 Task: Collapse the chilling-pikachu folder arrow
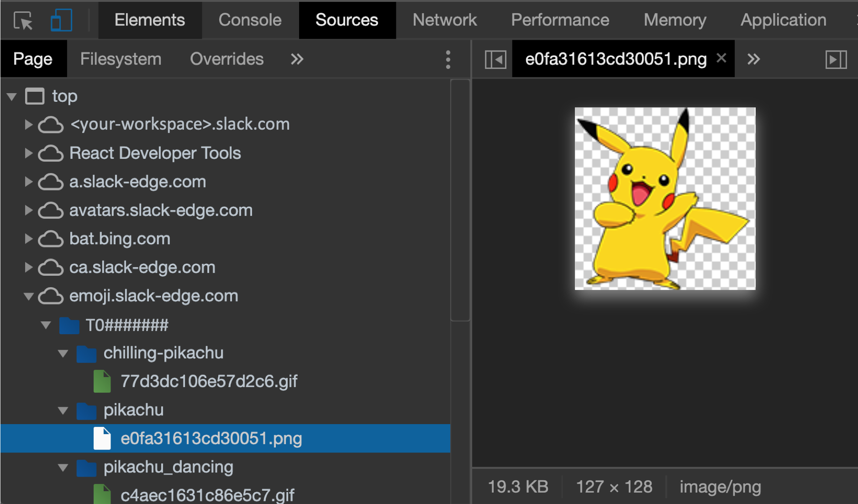click(x=63, y=353)
